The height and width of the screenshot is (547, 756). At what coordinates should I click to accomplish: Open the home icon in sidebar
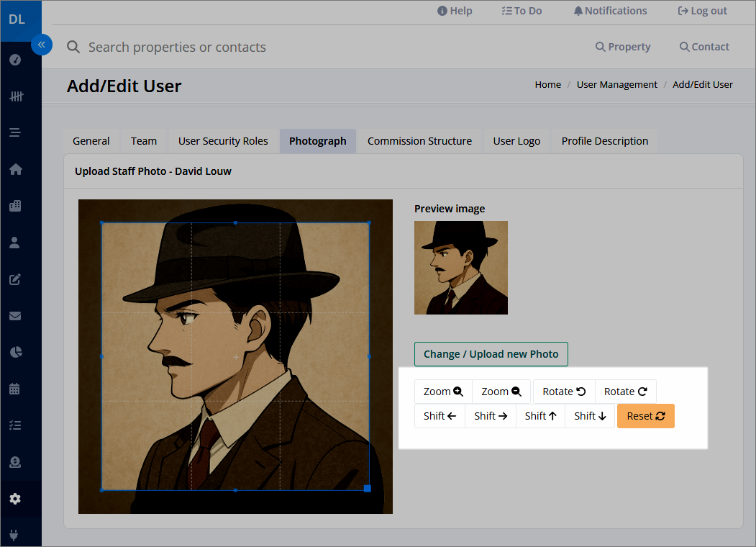pyautogui.click(x=15, y=169)
